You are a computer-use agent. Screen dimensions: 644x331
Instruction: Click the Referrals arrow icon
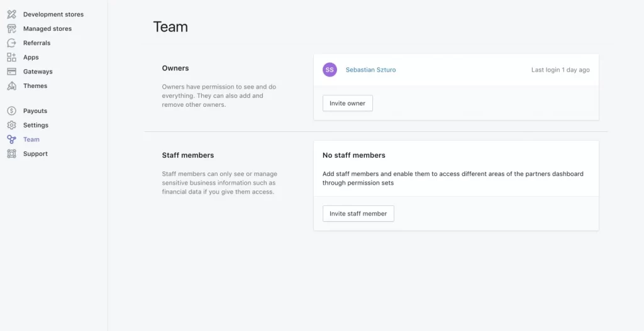coord(11,43)
